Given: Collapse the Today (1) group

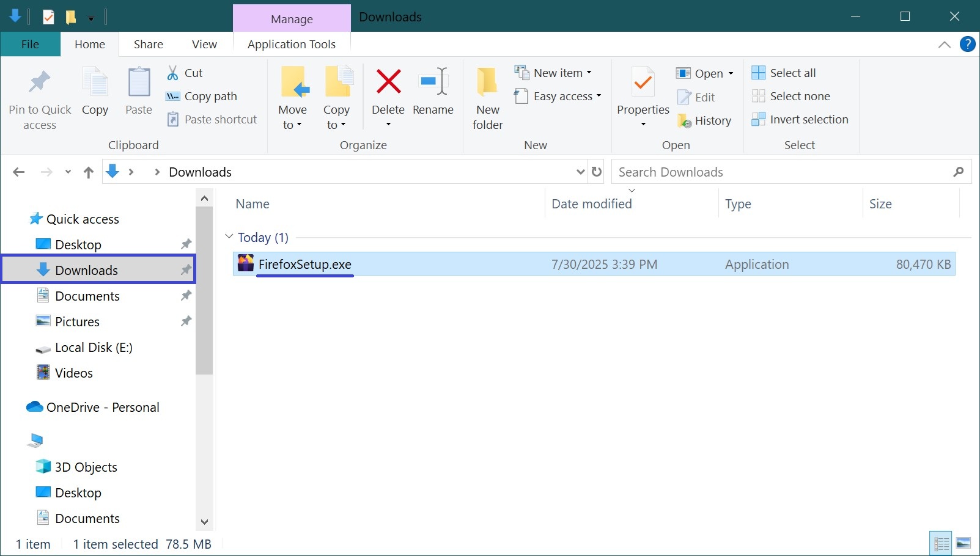Looking at the screenshot, I should (229, 236).
